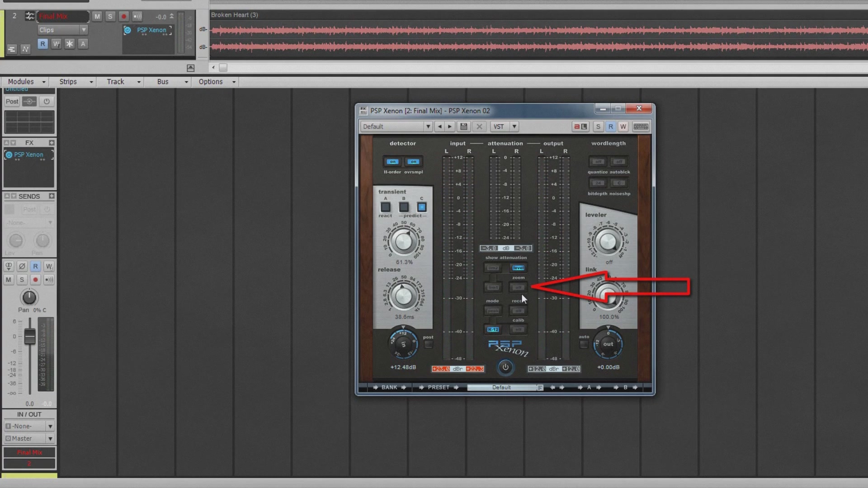Open the take lanes icon on track 2
The width and height of the screenshot is (868, 488).
(12, 49)
